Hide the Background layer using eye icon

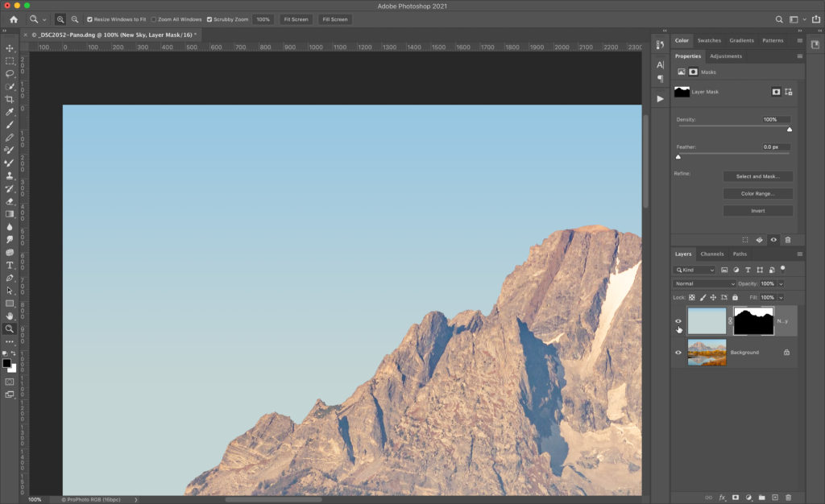pyautogui.click(x=678, y=353)
